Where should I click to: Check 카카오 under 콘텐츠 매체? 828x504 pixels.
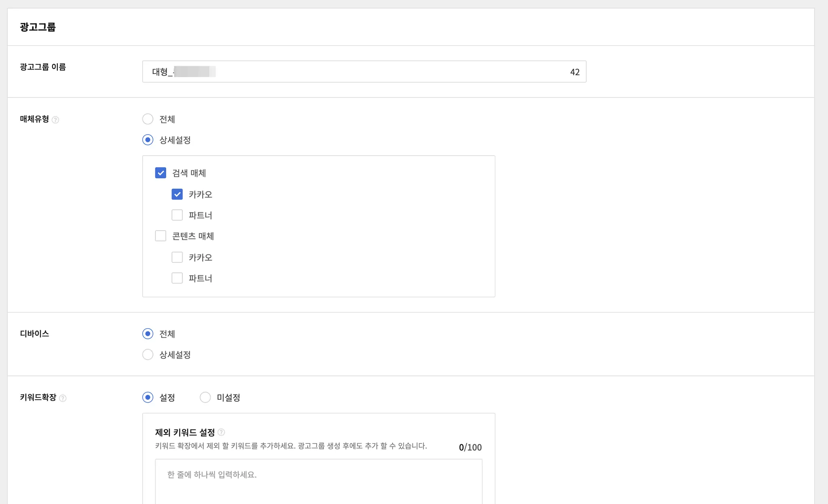pyautogui.click(x=177, y=257)
